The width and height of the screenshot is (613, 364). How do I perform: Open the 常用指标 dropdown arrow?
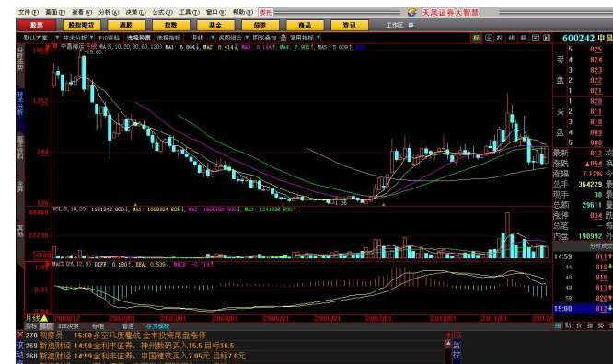coord(318,38)
